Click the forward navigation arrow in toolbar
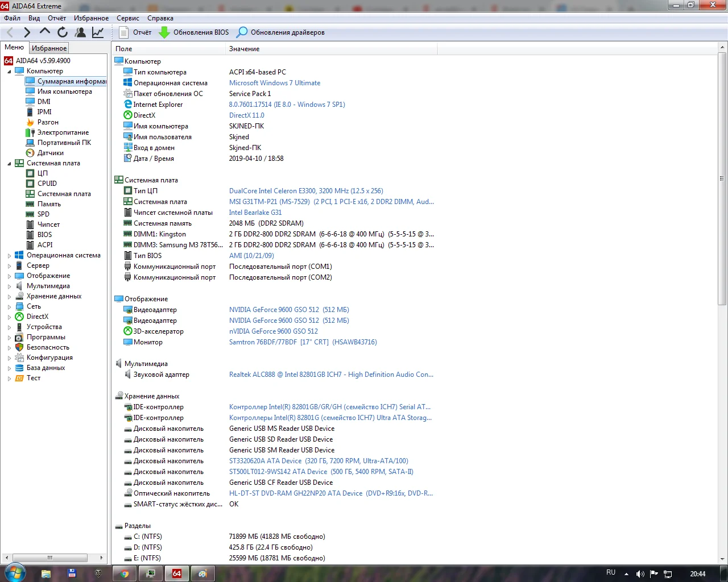728x582 pixels. (x=27, y=32)
